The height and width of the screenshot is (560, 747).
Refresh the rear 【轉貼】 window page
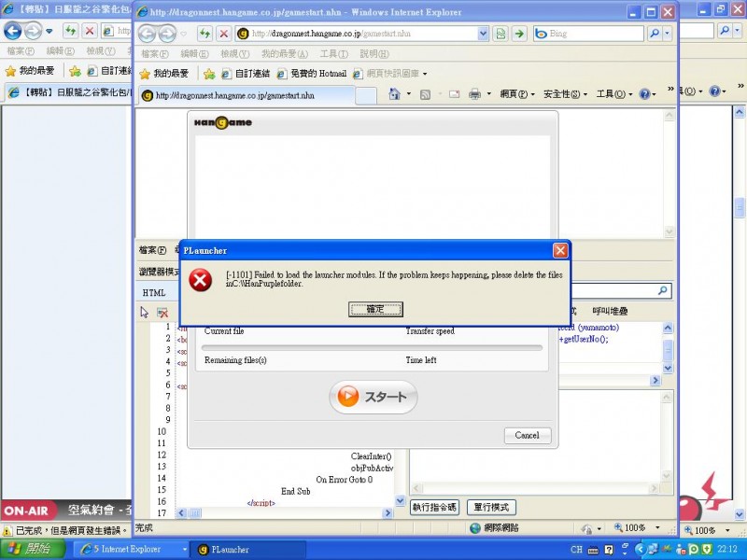(71, 31)
